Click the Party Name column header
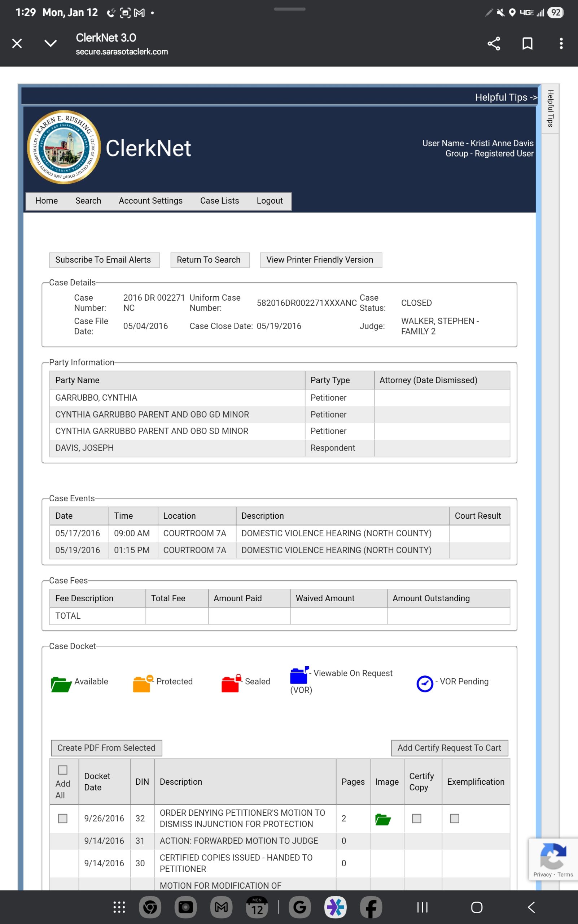The width and height of the screenshot is (578, 924). point(177,380)
